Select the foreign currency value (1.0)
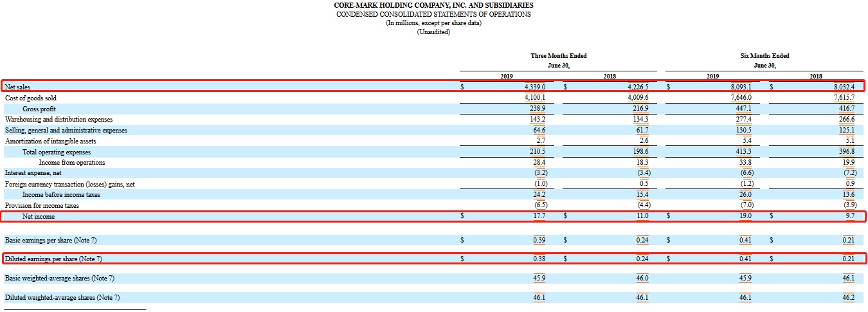The width and height of the screenshot is (868, 312). [538, 184]
